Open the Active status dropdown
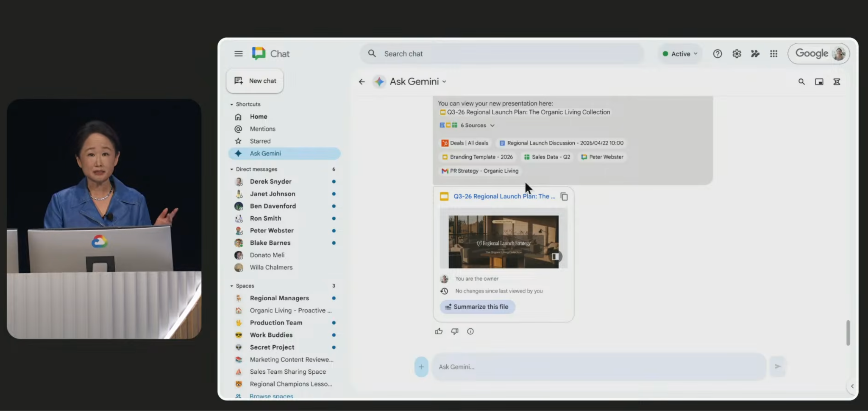 click(x=680, y=54)
